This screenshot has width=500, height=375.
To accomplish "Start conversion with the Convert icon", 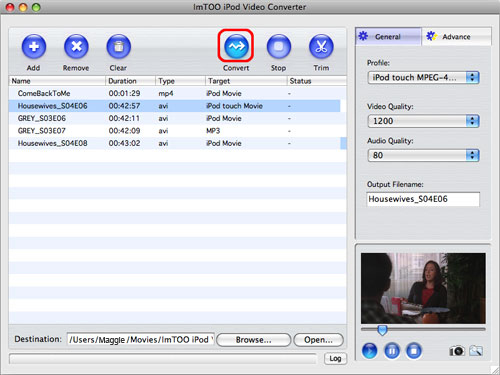I will point(236,46).
